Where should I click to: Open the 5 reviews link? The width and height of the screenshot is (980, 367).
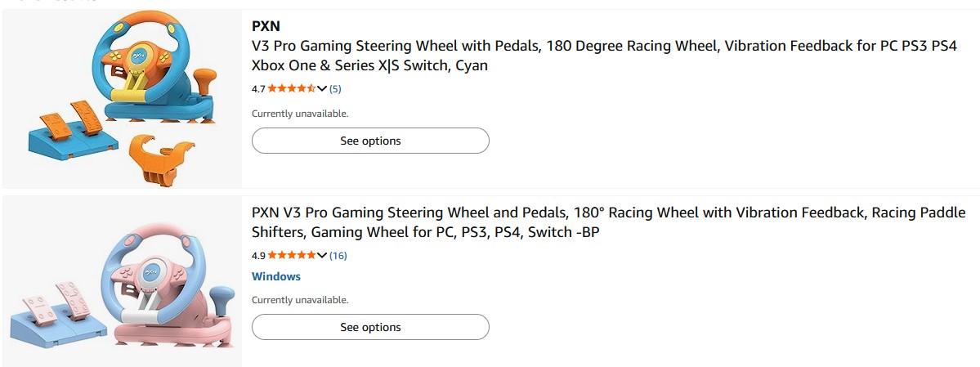335,88
